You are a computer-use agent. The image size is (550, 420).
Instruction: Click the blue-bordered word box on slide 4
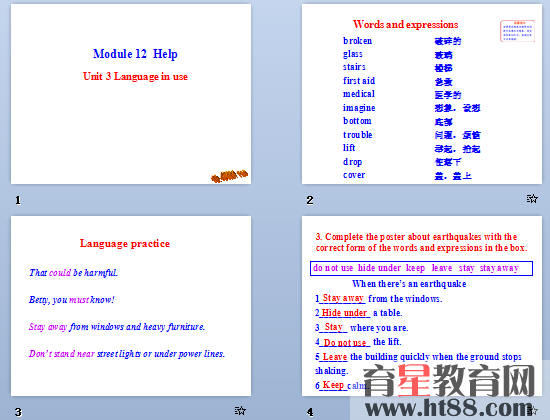coord(421,268)
